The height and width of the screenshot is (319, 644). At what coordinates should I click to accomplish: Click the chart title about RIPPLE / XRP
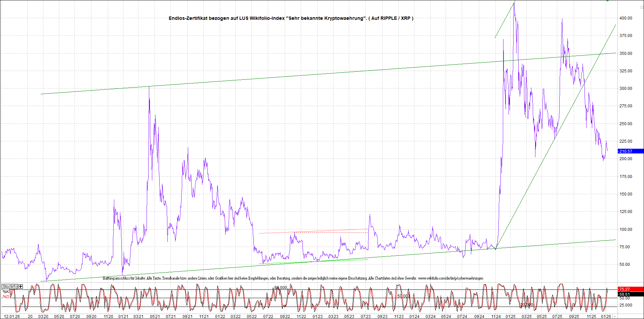(291, 18)
